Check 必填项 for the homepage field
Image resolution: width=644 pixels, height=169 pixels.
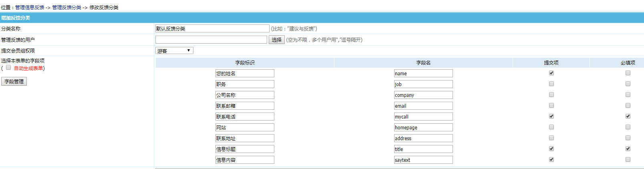[628, 127]
